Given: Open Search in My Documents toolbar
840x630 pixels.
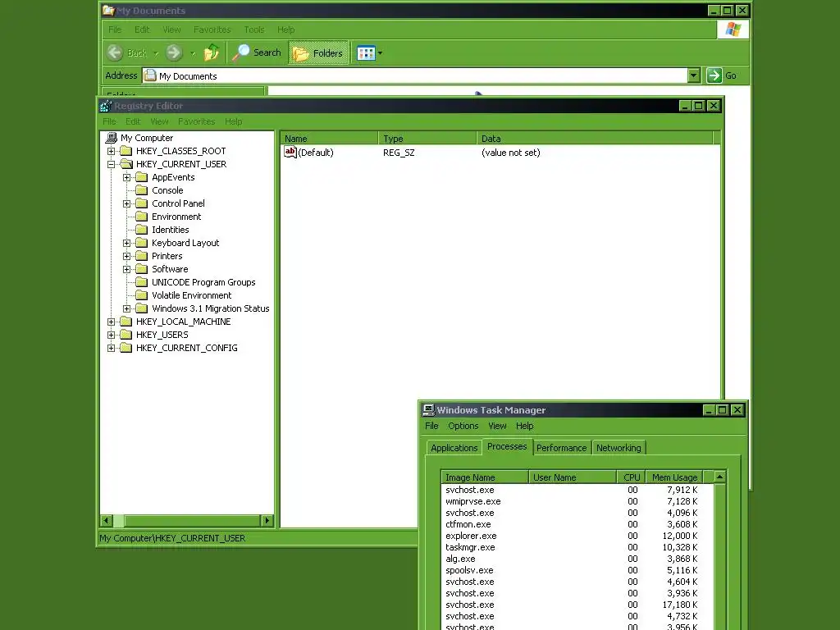Looking at the screenshot, I should point(257,52).
